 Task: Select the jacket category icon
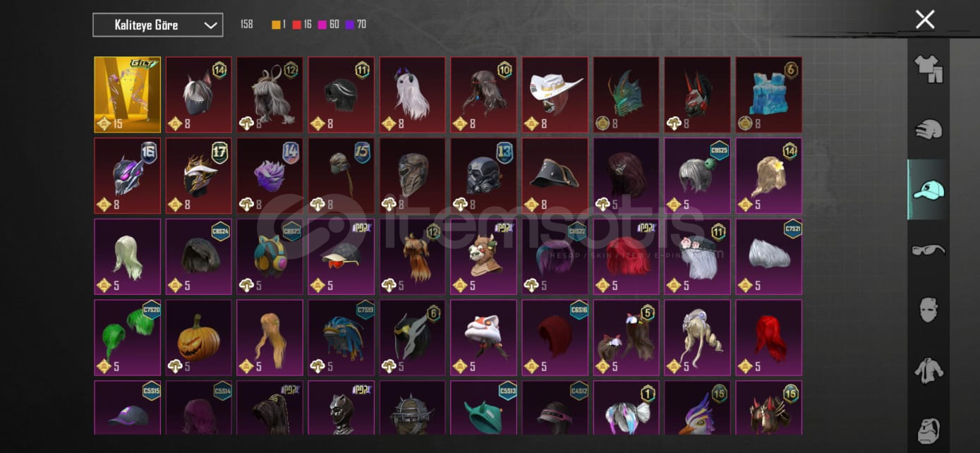tap(928, 370)
